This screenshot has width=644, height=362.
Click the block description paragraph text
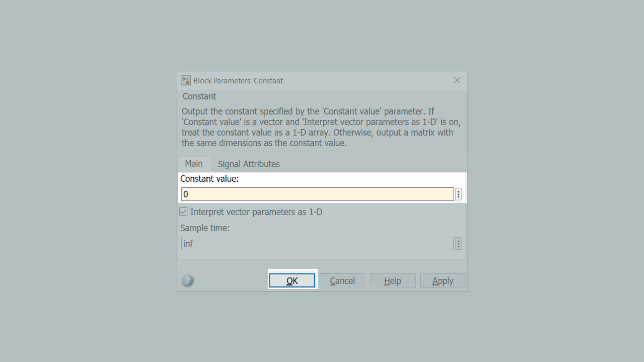321,127
